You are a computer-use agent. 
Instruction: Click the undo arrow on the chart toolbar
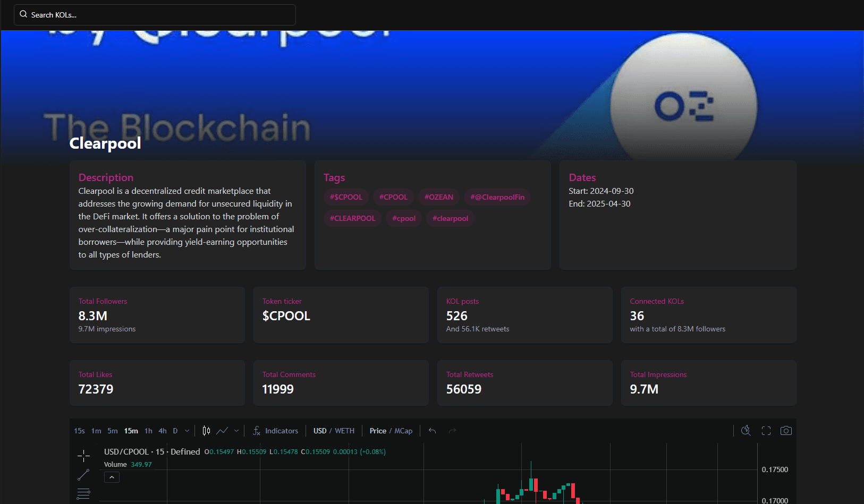pyautogui.click(x=432, y=431)
